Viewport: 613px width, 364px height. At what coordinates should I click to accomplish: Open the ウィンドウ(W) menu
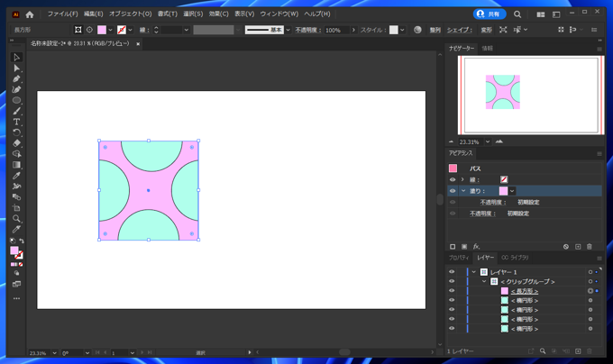[279, 14]
